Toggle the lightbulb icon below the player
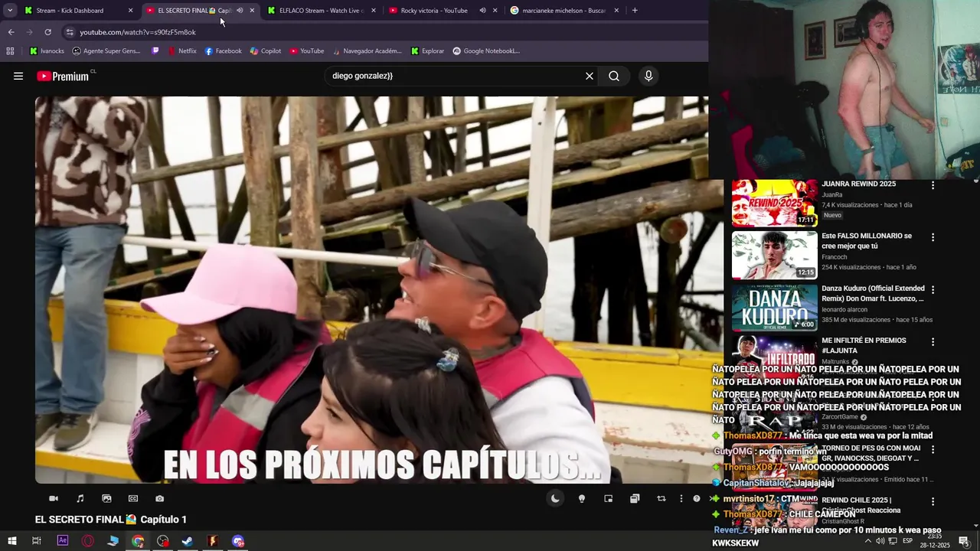This screenshot has height=551, width=980. (582, 499)
